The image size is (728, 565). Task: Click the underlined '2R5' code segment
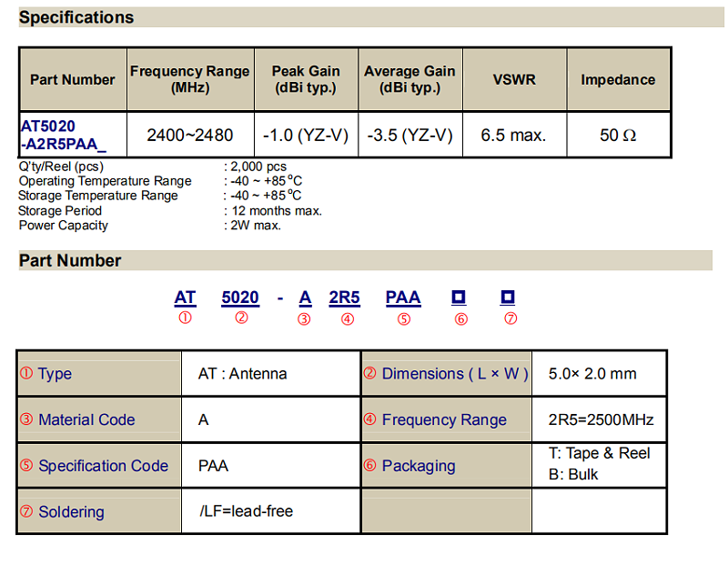click(345, 298)
